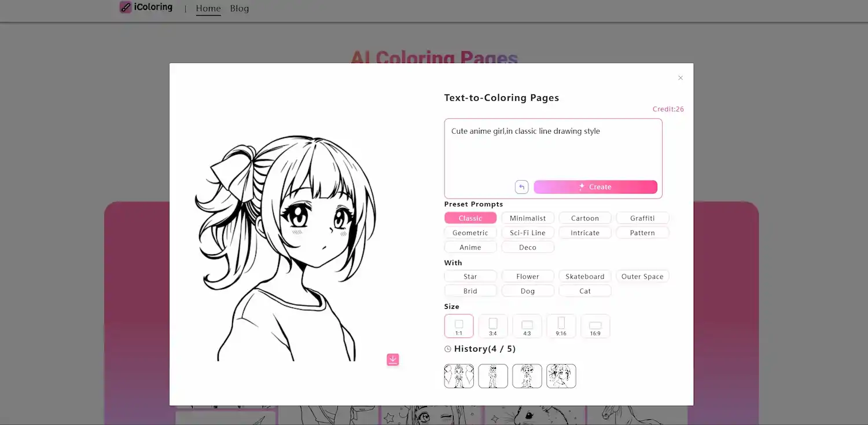
Task: Click the pink download icon below the preview
Action: (x=393, y=360)
